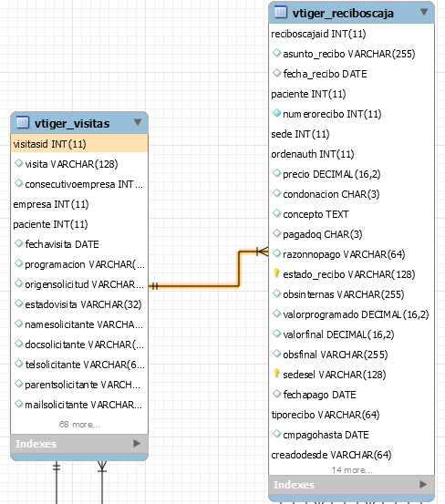The width and height of the screenshot is (445, 504).
Task: Expand Indexes section of vtiger_reciboscaja
Action: pos(423,484)
